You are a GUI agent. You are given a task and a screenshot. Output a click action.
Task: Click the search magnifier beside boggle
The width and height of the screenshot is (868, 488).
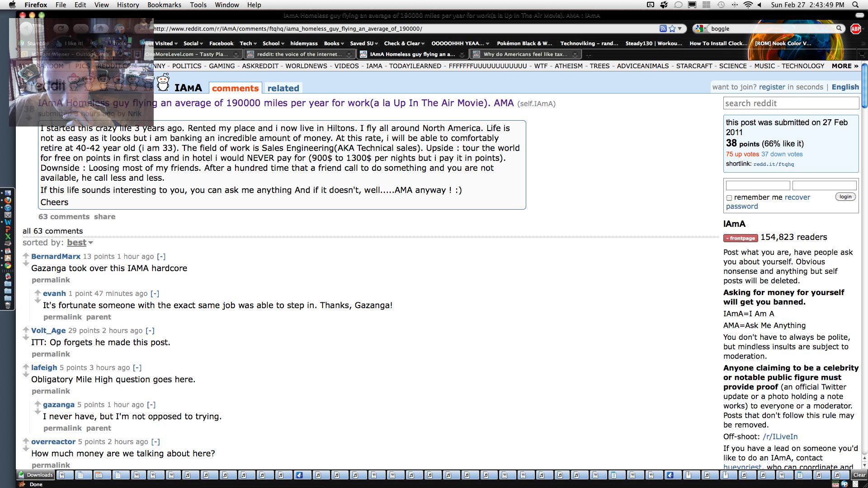click(839, 28)
